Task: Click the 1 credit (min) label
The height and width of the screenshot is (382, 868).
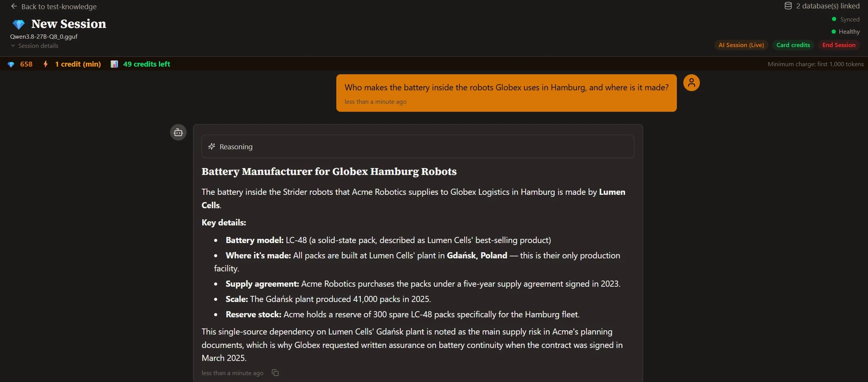Action: pos(78,64)
